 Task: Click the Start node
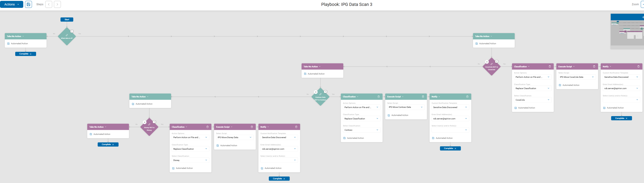pos(67,20)
